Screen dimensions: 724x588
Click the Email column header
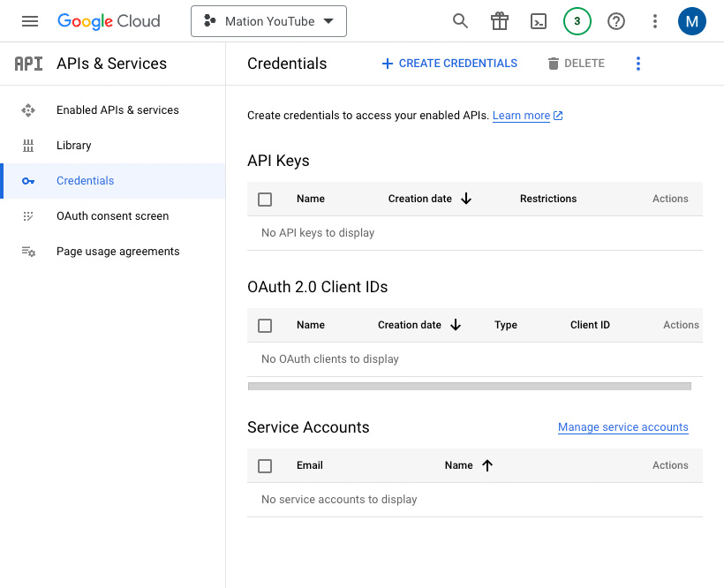(x=310, y=465)
